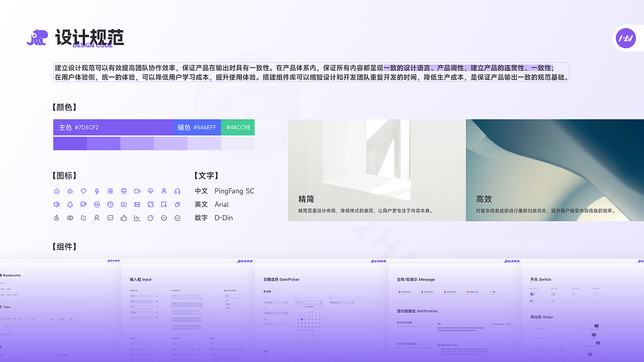Select the export arrow document icon

tap(164, 205)
